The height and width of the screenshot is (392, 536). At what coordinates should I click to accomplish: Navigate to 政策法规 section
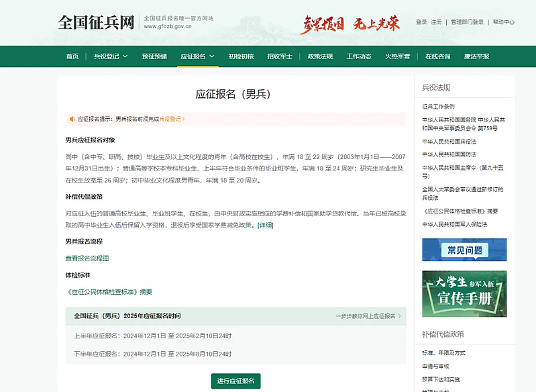coord(319,56)
